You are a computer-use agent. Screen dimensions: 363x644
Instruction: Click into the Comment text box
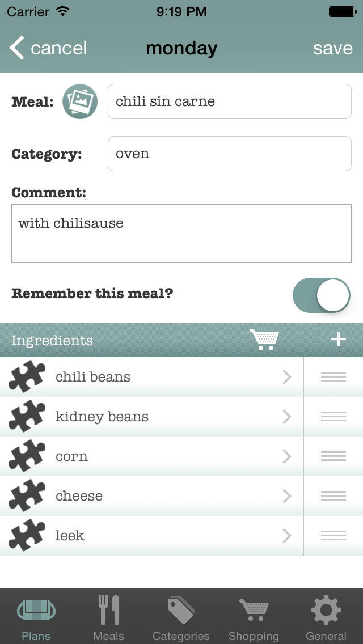tap(181, 234)
